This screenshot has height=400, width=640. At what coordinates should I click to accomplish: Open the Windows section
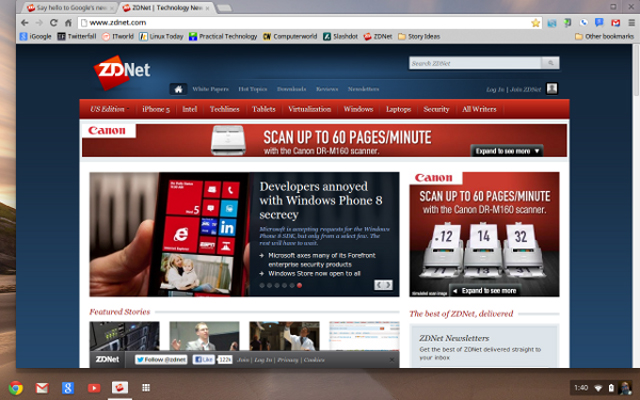[x=358, y=109]
